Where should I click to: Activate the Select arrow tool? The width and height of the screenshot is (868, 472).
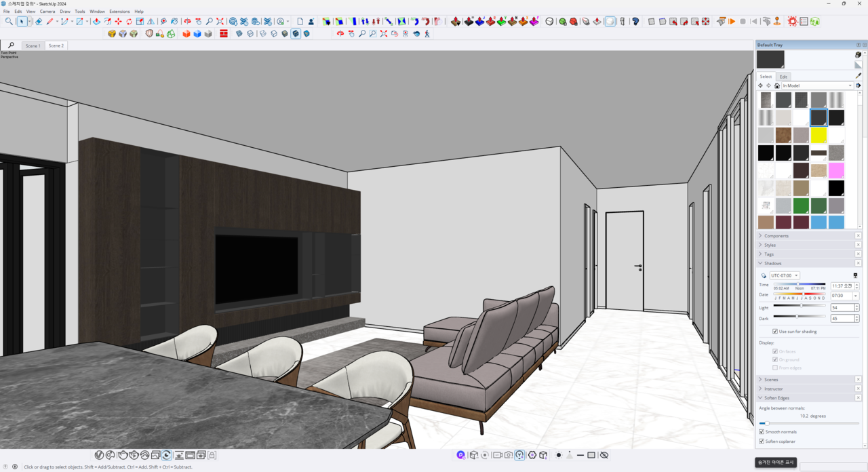(22, 22)
